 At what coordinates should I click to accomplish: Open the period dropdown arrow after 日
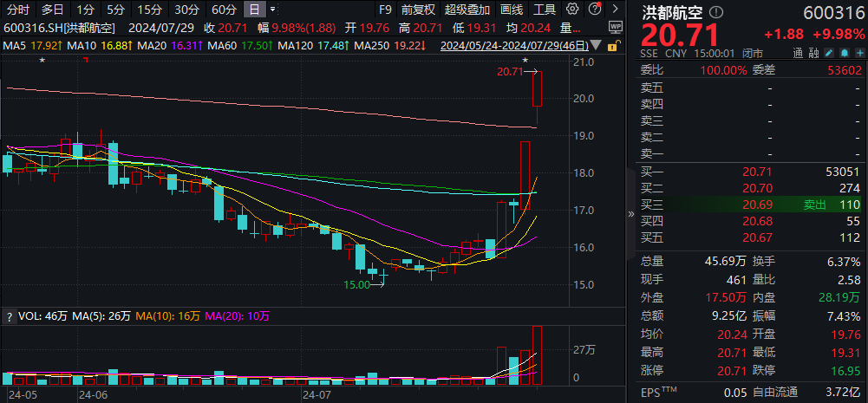(x=274, y=10)
